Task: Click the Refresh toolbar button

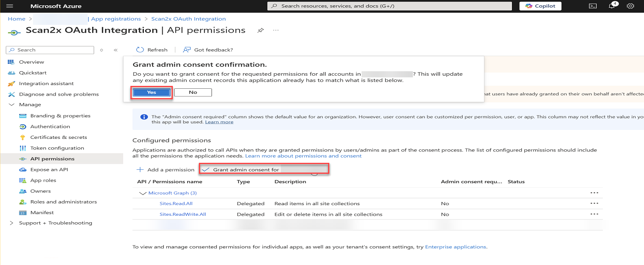Action: (152, 50)
